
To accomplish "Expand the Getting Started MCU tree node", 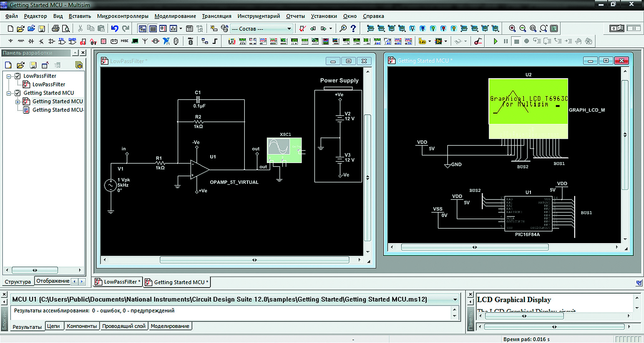I will point(18,101).
